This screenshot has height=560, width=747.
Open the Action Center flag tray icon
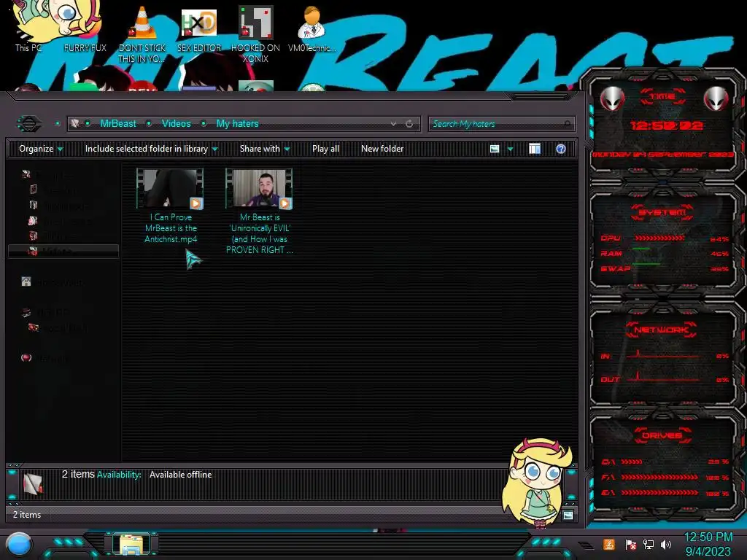click(631, 545)
